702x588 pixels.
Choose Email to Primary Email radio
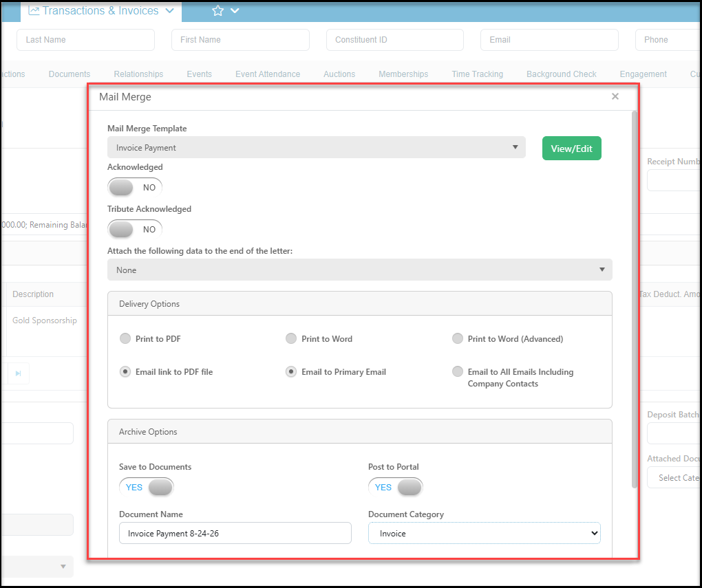click(291, 371)
